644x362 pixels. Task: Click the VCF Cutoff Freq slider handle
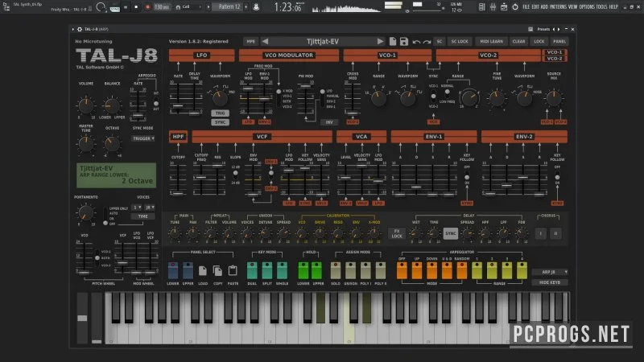point(200,177)
